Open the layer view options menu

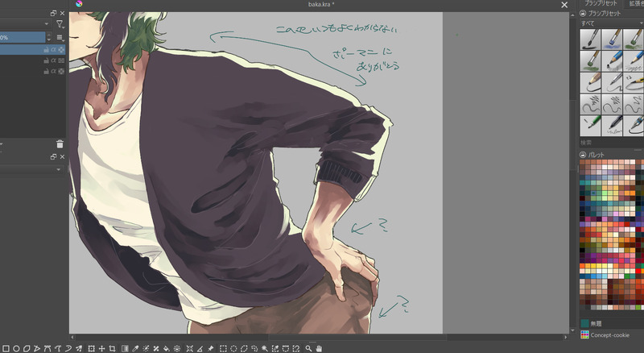pos(60,38)
